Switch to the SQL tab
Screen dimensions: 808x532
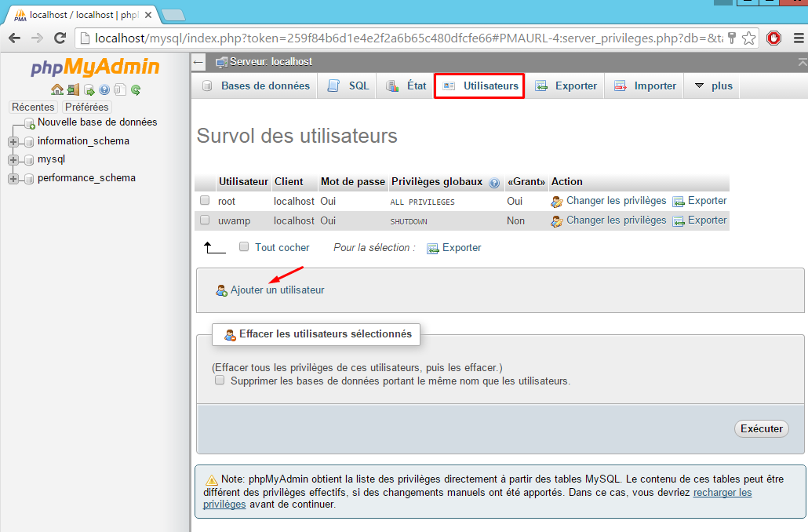coord(348,86)
